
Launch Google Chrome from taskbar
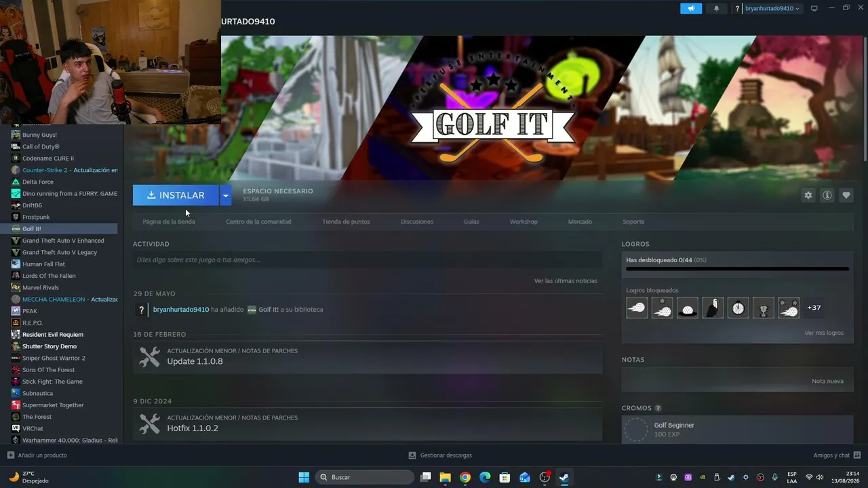[465, 477]
